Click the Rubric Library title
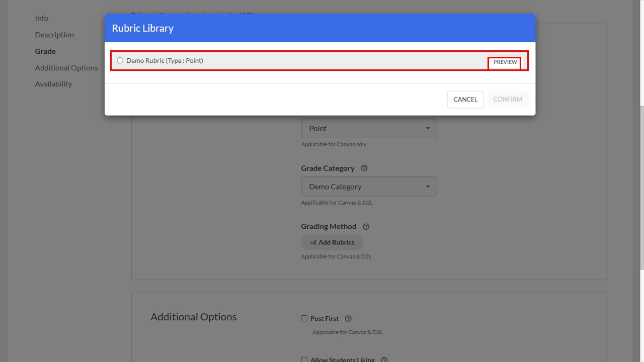Screen dimensions: 644x362 click(x=143, y=28)
